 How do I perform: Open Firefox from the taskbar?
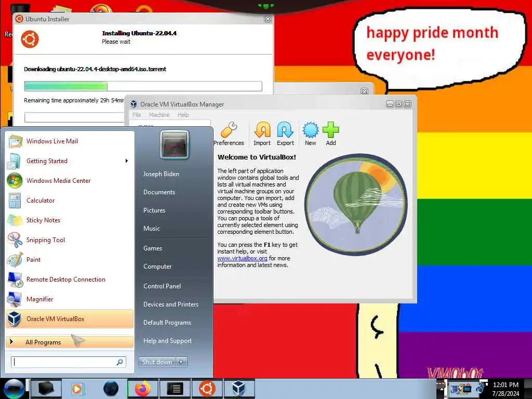143,389
